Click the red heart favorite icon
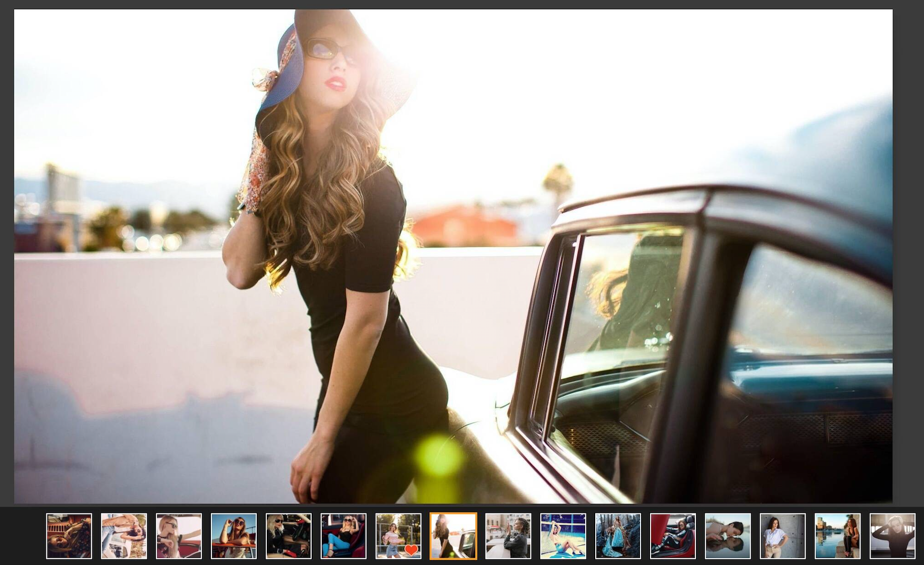The height and width of the screenshot is (565, 924). coord(412,549)
